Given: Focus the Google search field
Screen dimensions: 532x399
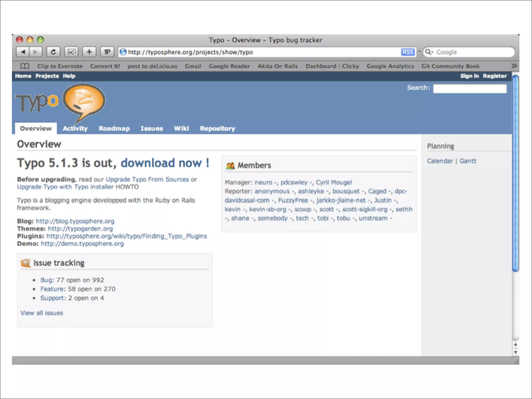Looking at the screenshot, I should [x=469, y=52].
